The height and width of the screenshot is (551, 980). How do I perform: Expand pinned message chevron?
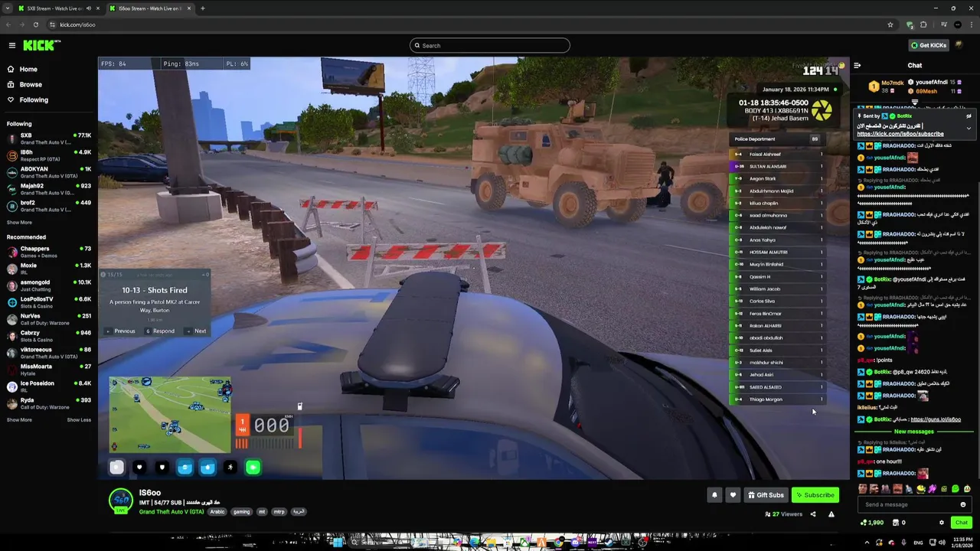[969, 128]
